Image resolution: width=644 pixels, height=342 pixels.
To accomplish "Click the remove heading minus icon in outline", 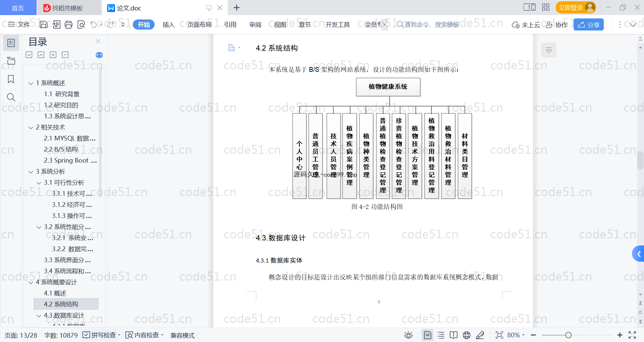I will (65, 55).
